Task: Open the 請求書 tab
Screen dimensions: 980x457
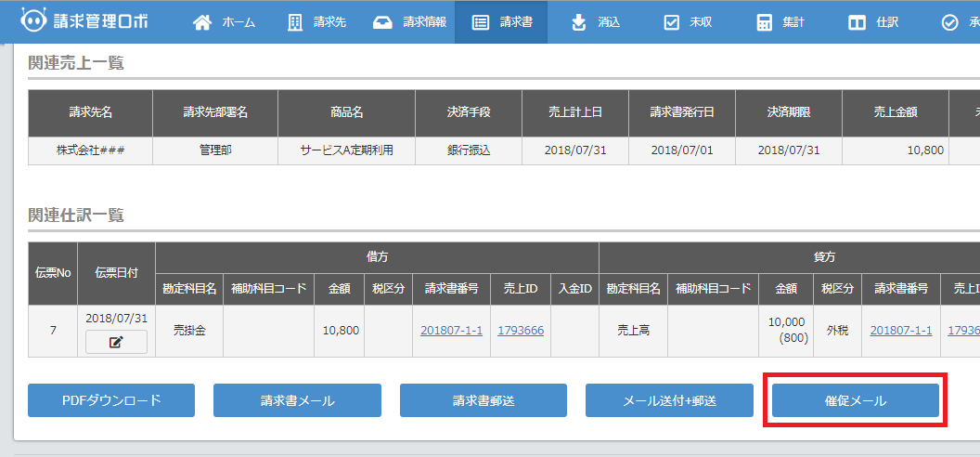Action: [x=501, y=22]
